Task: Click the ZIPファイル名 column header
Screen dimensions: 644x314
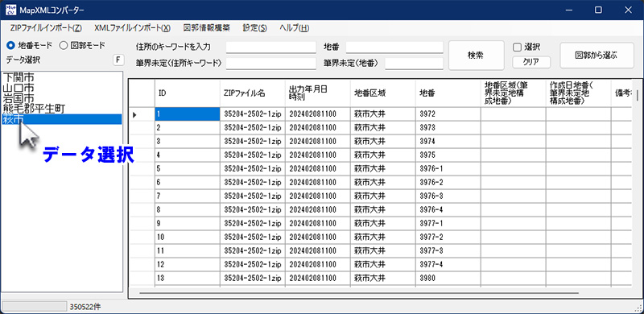Action: [253, 93]
